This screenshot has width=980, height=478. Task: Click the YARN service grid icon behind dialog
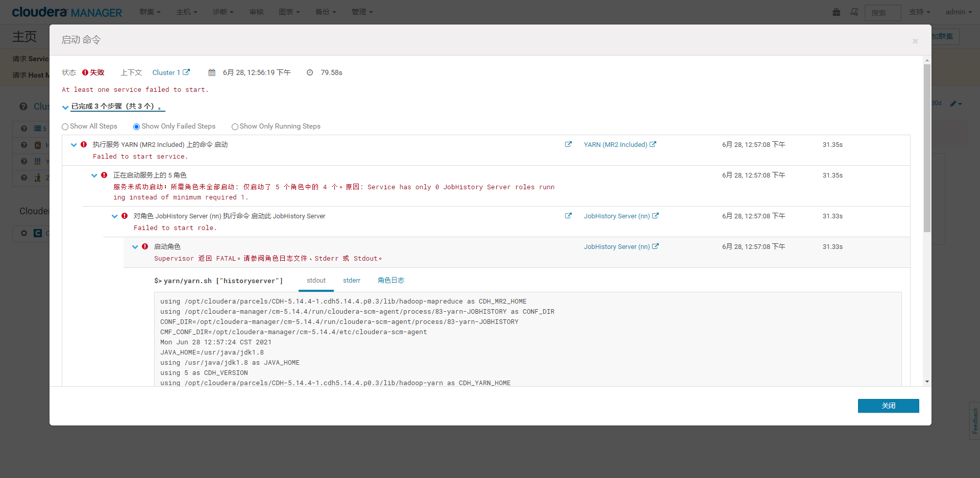click(38, 161)
